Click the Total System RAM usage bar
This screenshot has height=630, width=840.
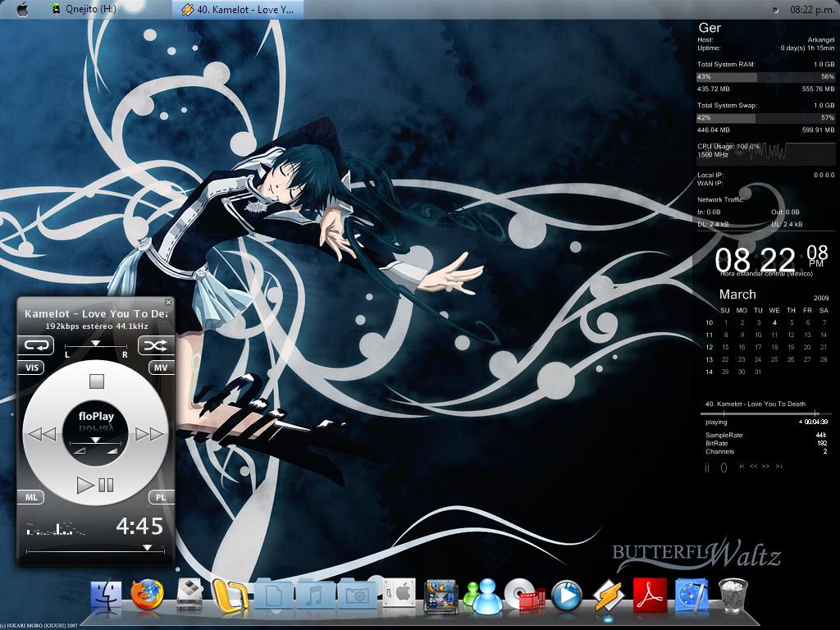[x=765, y=76]
